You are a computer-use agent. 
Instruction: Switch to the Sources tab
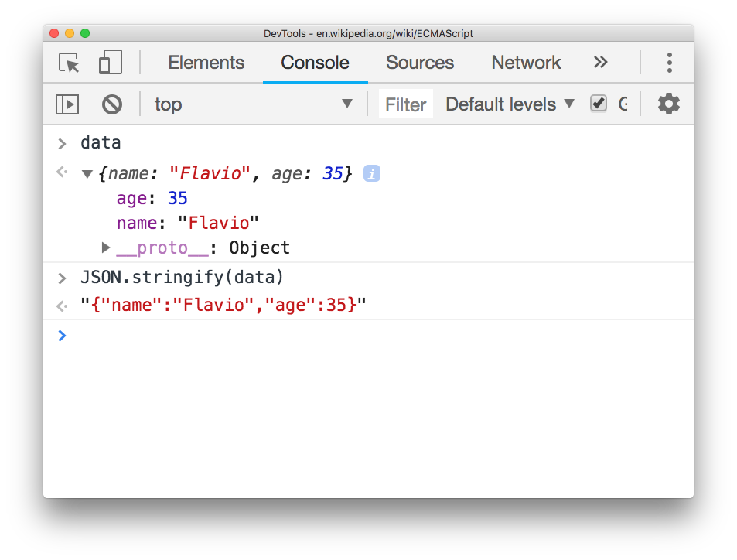[x=419, y=63]
